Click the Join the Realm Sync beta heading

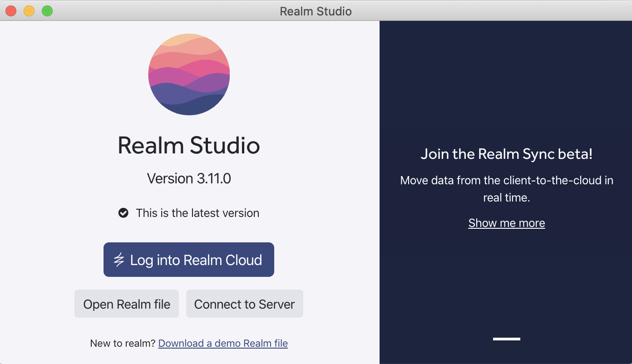(x=507, y=154)
